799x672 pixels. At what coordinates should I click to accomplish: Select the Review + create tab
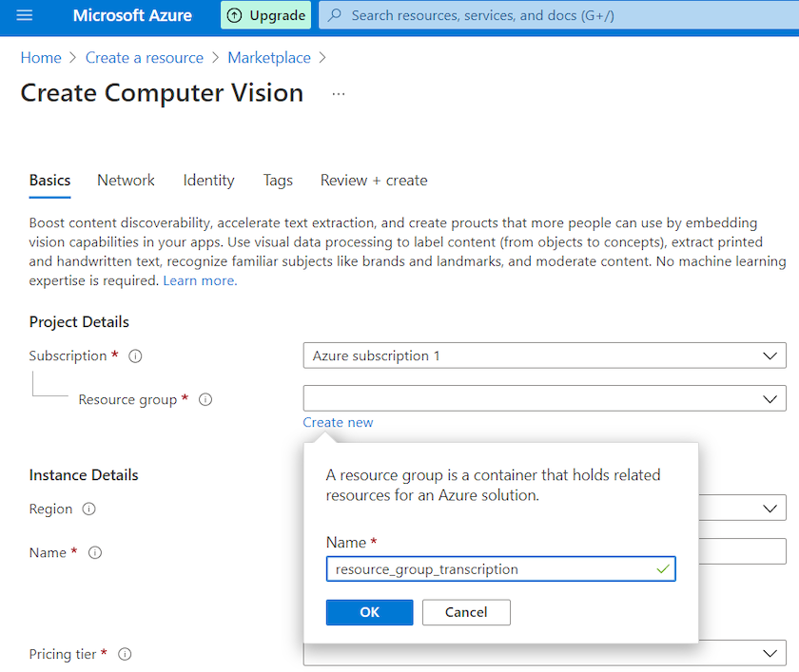(x=374, y=181)
